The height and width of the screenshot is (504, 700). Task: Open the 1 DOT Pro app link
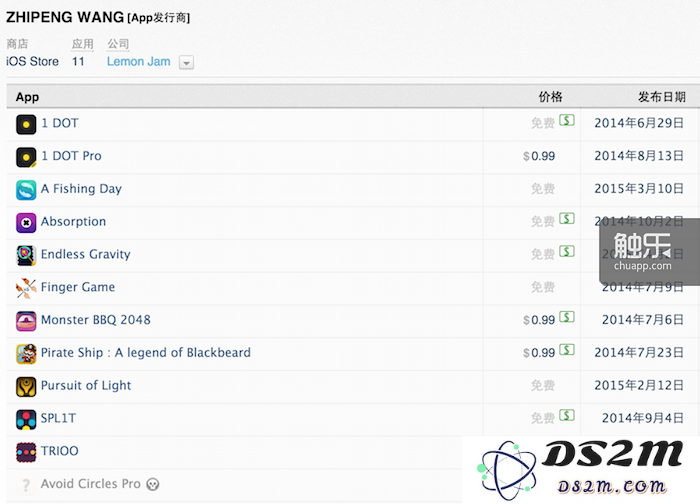[x=71, y=156]
